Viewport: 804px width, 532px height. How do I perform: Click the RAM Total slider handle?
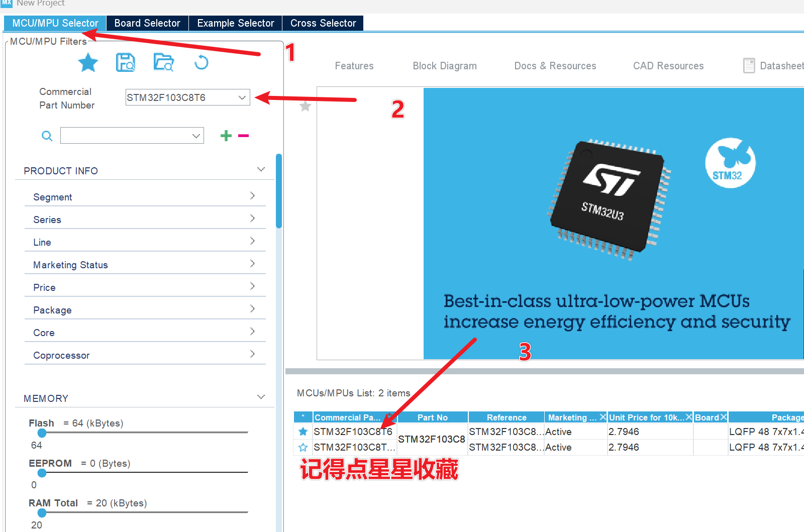42,513
